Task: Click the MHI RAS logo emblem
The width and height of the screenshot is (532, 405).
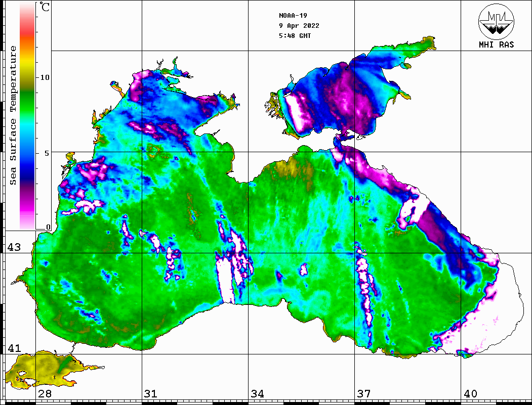Action: point(496,21)
